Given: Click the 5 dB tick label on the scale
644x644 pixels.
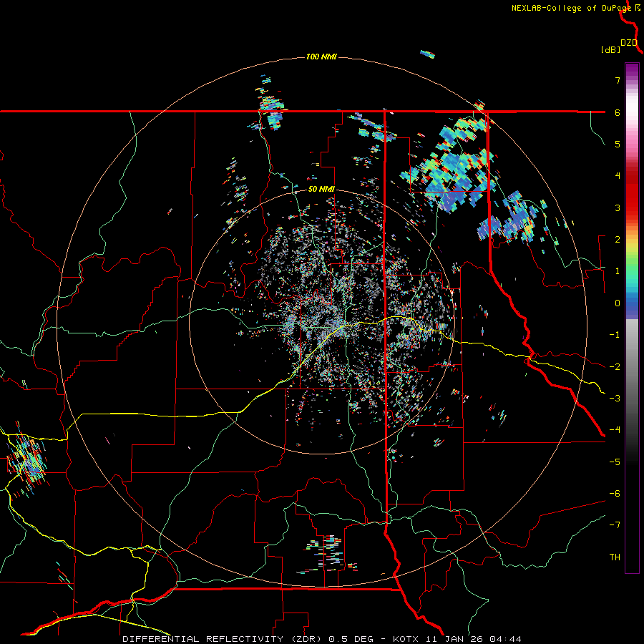Looking at the screenshot, I should click(x=618, y=144).
